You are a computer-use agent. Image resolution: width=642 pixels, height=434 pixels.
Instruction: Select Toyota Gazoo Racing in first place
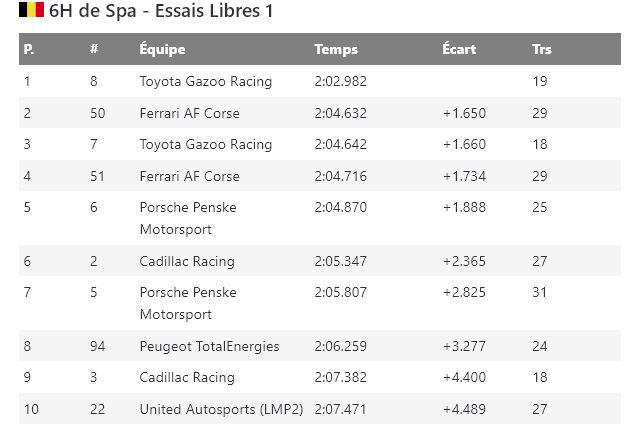point(205,81)
